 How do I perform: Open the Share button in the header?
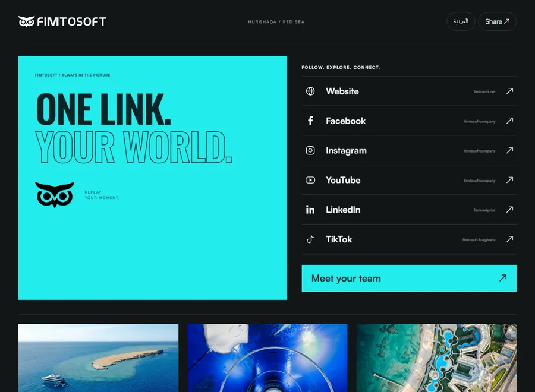point(497,21)
